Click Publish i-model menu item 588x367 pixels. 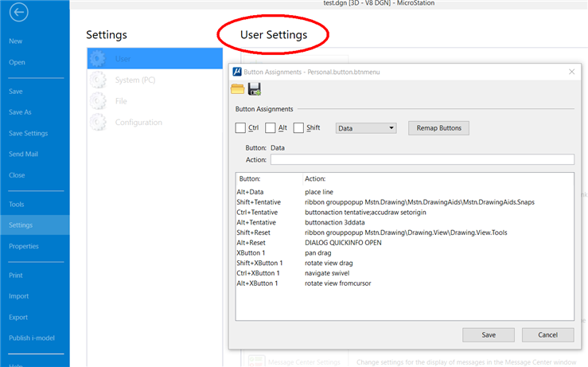32,338
